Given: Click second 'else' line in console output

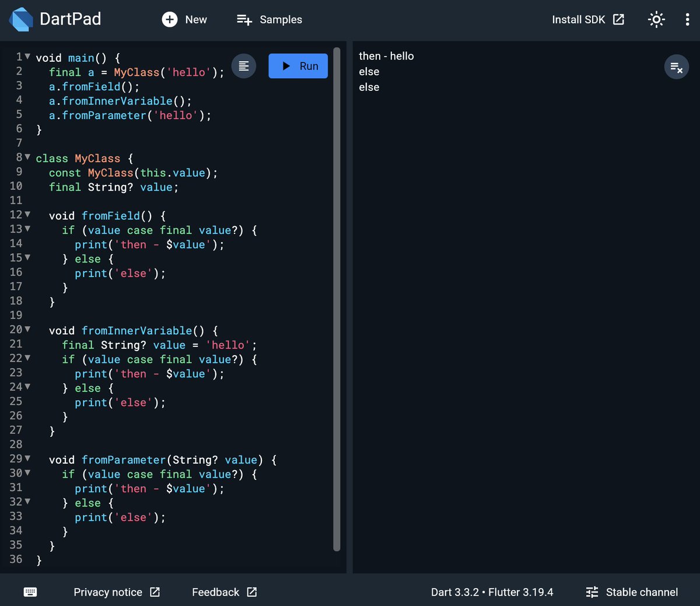Looking at the screenshot, I should (x=369, y=72).
